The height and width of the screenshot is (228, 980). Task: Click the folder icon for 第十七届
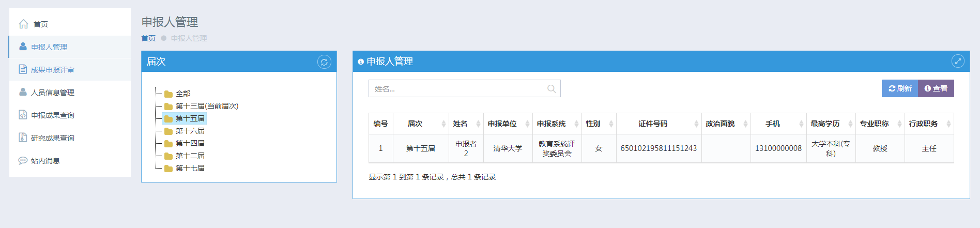tap(169, 169)
